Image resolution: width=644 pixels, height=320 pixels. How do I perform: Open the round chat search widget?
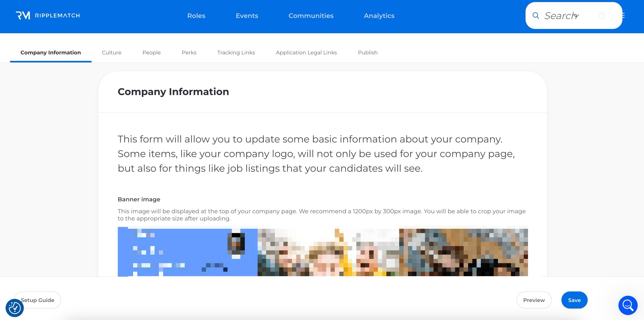[x=628, y=305]
